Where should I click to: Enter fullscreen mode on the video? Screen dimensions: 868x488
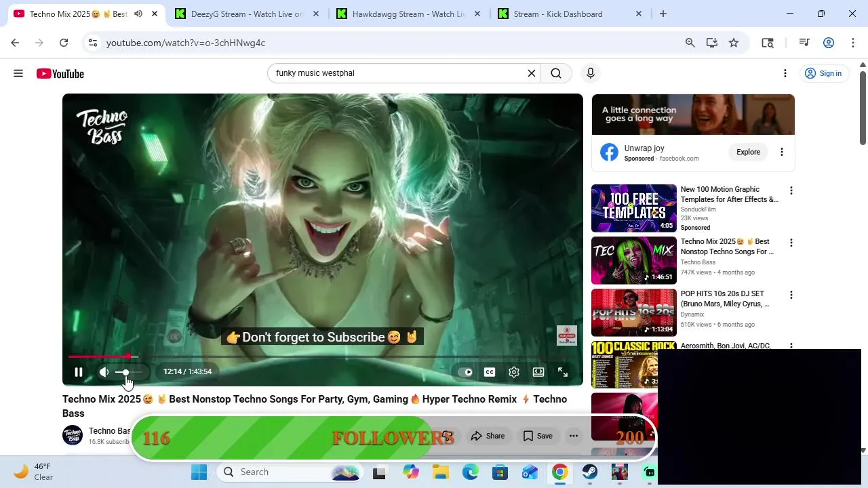pyautogui.click(x=563, y=372)
